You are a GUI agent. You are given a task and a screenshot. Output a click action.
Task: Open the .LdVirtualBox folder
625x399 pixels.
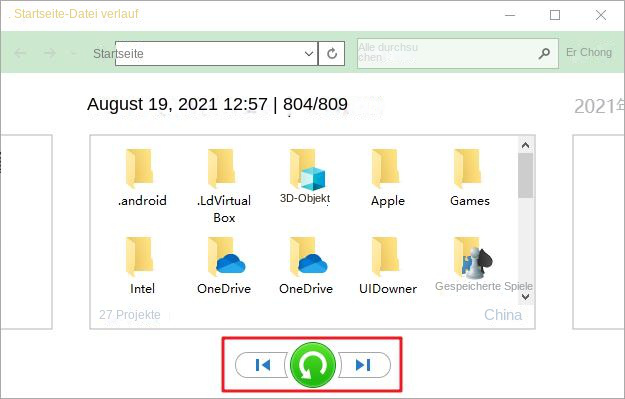224,186
